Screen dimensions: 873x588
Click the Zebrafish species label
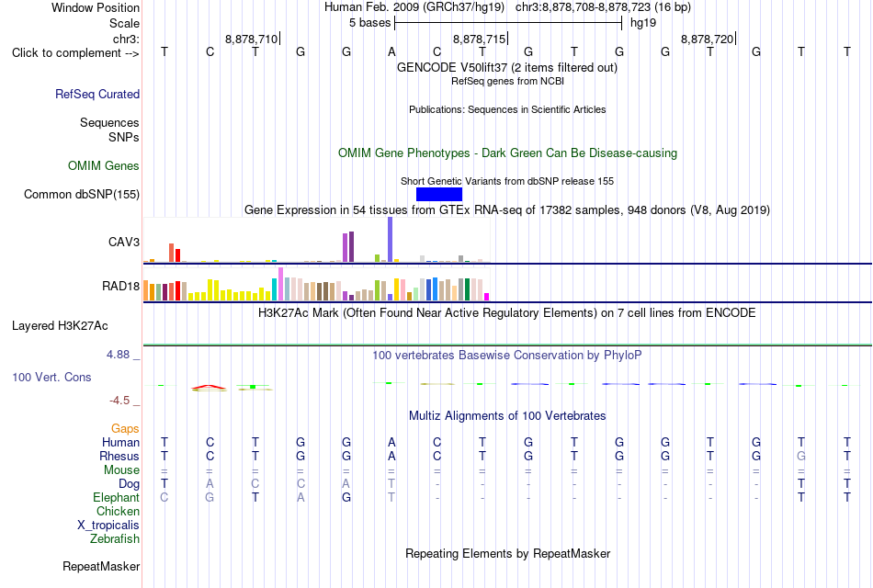(115, 539)
